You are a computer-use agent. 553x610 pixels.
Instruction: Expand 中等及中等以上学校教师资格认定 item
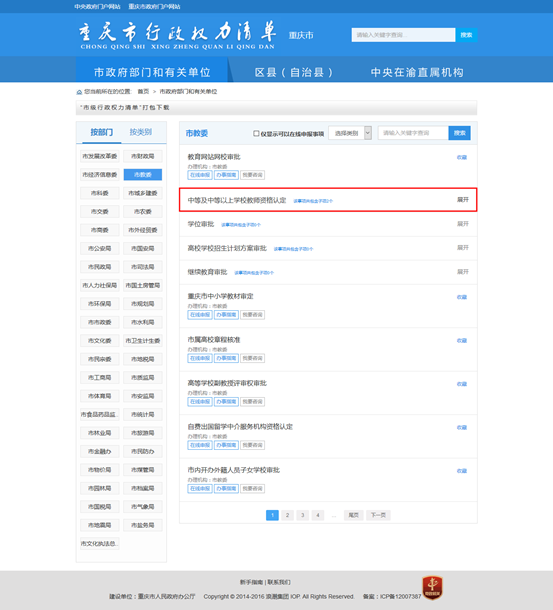(x=463, y=200)
